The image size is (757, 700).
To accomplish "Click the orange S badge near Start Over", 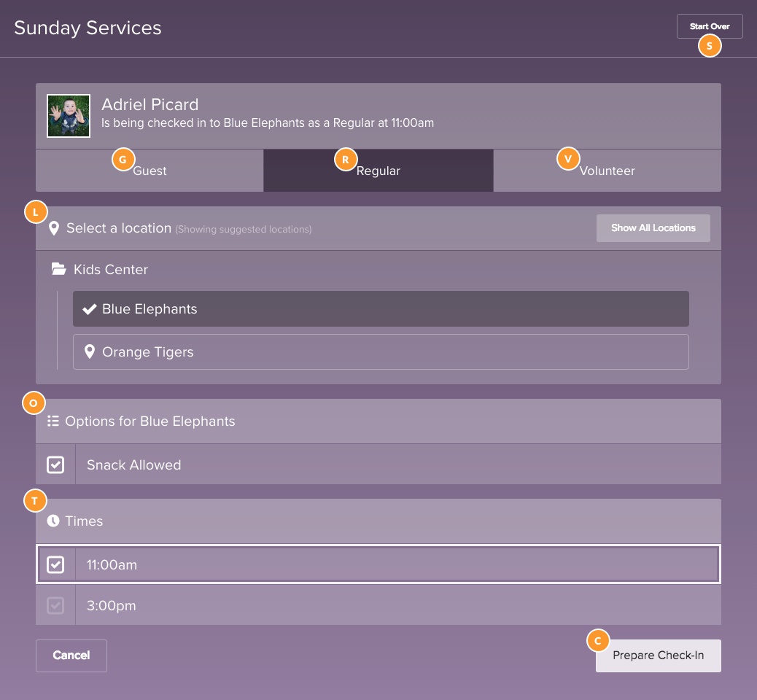I will pyautogui.click(x=709, y=45).
